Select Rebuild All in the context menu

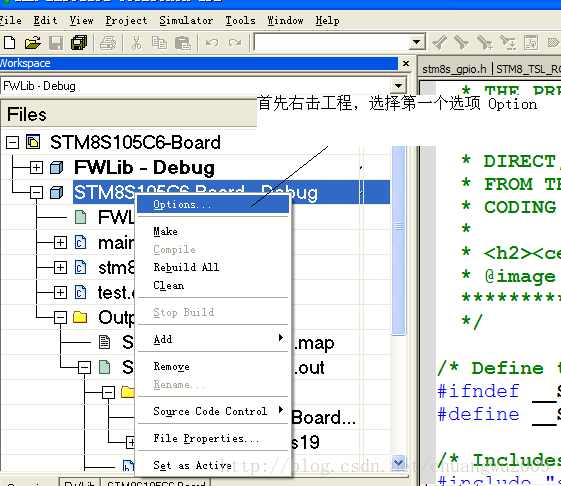(213, 267)
